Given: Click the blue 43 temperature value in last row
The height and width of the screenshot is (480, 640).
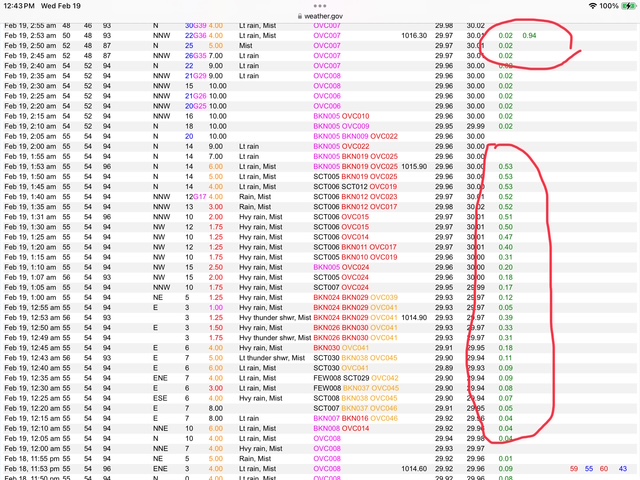Looking at the screenshot, I should (623, 467).
